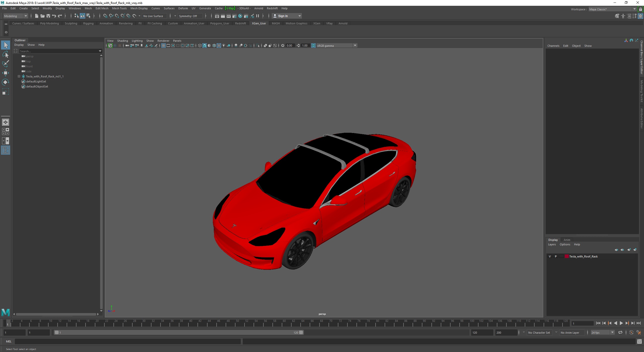Open the viewport Shading menu

(x=123, y=41)
